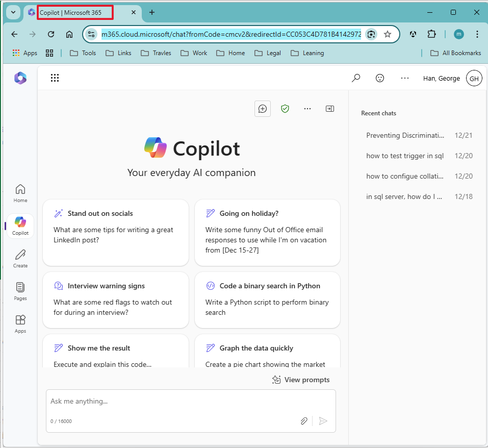
Task: Close the Copilot | Microsoft 365 tab
Action: (134, 12)
